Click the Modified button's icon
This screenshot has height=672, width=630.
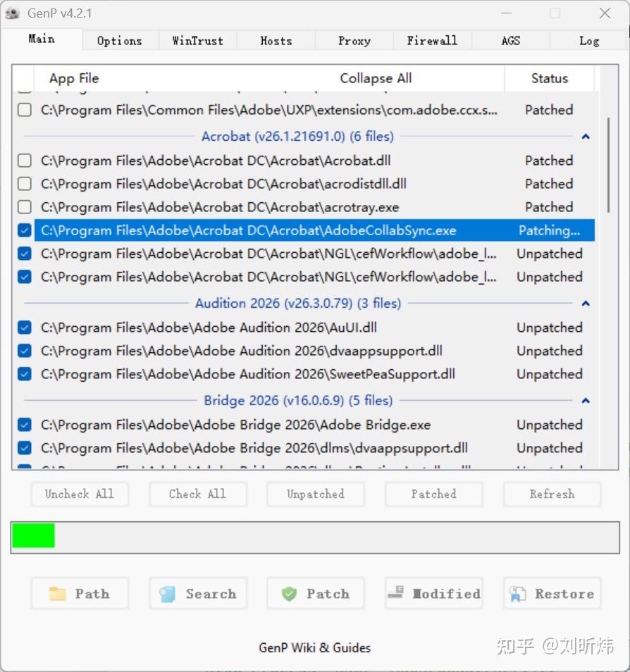click(x=395, y=592)
